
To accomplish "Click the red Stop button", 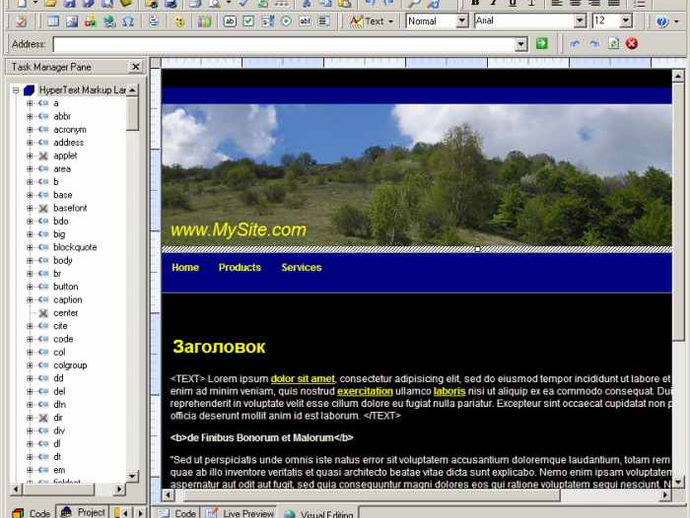I will click(632, 44).
